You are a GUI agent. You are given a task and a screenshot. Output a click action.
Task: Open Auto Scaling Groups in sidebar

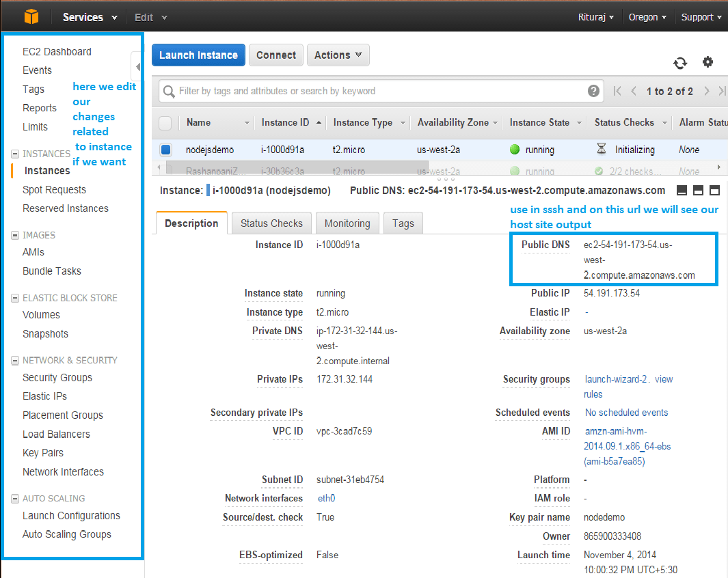(67, 534)
